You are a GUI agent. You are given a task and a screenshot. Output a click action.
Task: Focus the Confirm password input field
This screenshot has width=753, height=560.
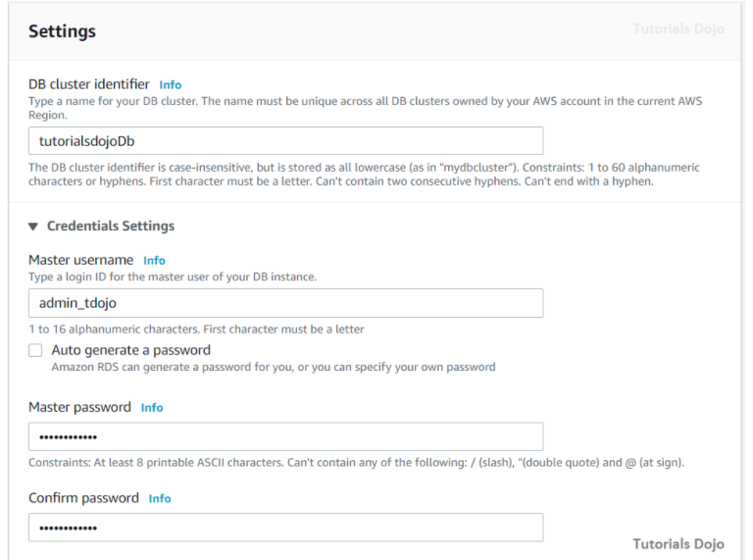click(285, 528)
